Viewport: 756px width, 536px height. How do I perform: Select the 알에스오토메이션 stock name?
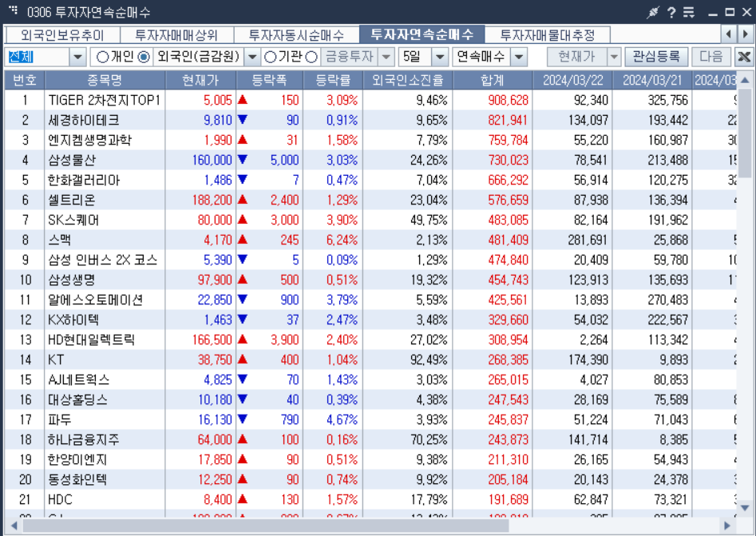click(x=96, y=300)
